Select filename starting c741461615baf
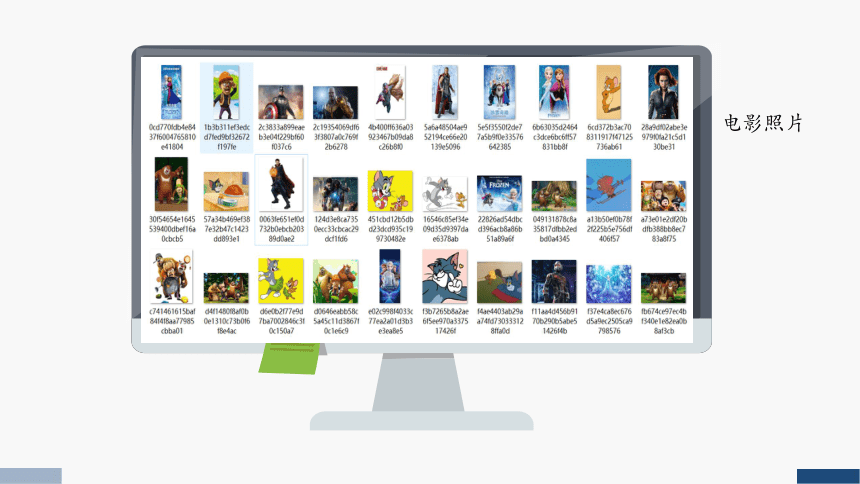 [x=172, y=321]
